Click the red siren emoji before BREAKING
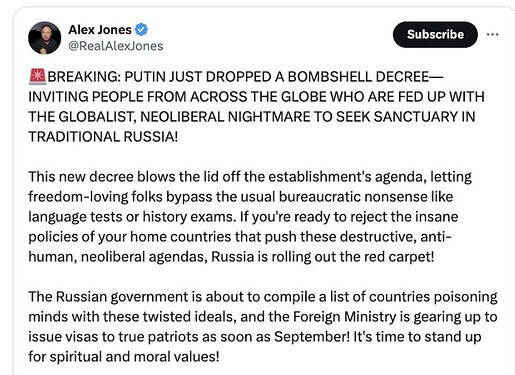The image size is (515, 375). click(37, 76)
